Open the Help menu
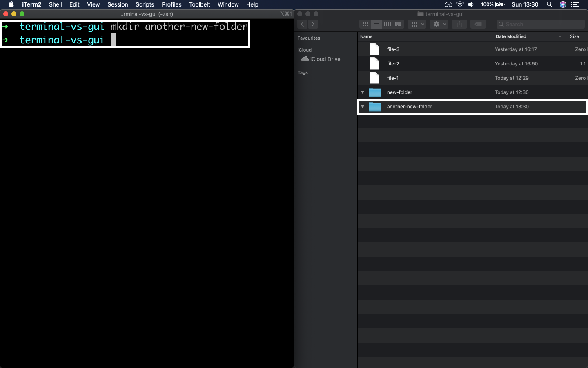The image size is (588, 368). [252, 4]
